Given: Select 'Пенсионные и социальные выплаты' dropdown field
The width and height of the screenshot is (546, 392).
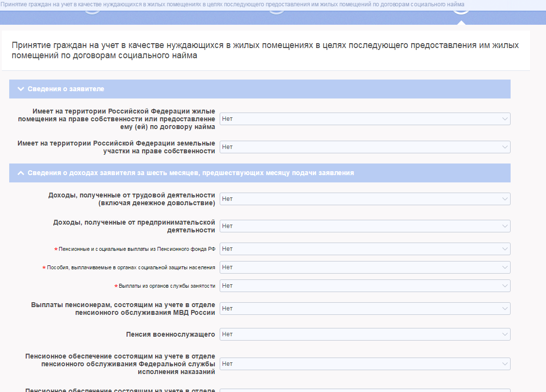Looking at the screenshot, I should [365, 249].
